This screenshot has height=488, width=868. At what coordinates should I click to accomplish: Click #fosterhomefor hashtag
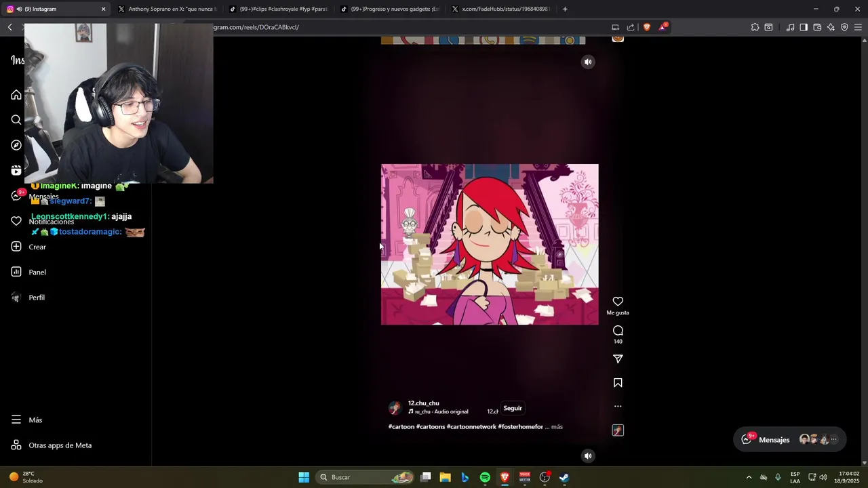point(521,427)
